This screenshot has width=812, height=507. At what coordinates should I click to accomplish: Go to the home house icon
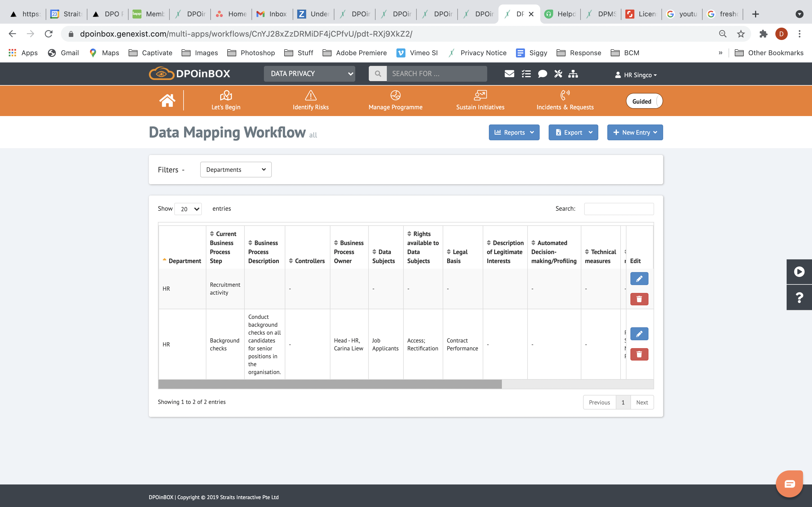point(167,100)
